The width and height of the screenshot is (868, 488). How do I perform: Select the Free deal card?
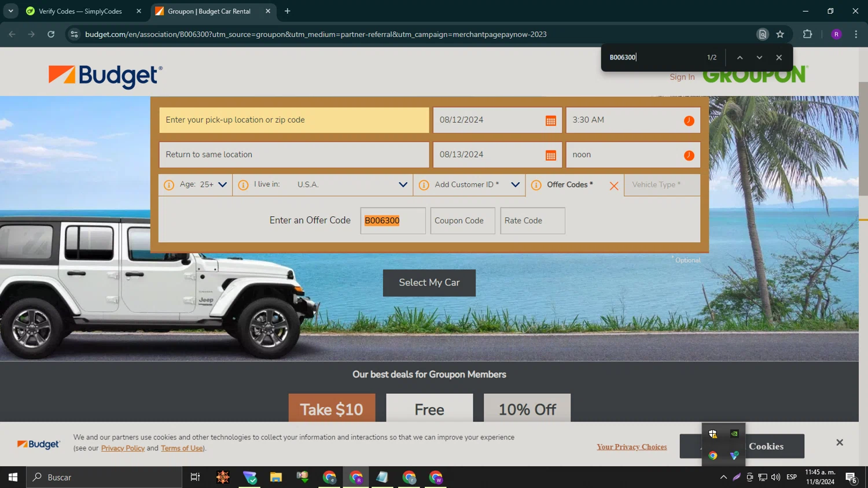(429, 408)
